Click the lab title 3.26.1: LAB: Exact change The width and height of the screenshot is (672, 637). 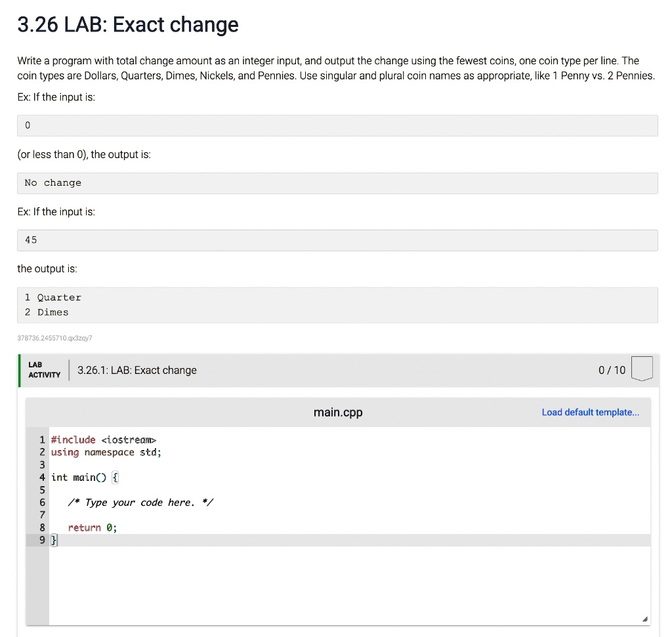pos(136,370)
